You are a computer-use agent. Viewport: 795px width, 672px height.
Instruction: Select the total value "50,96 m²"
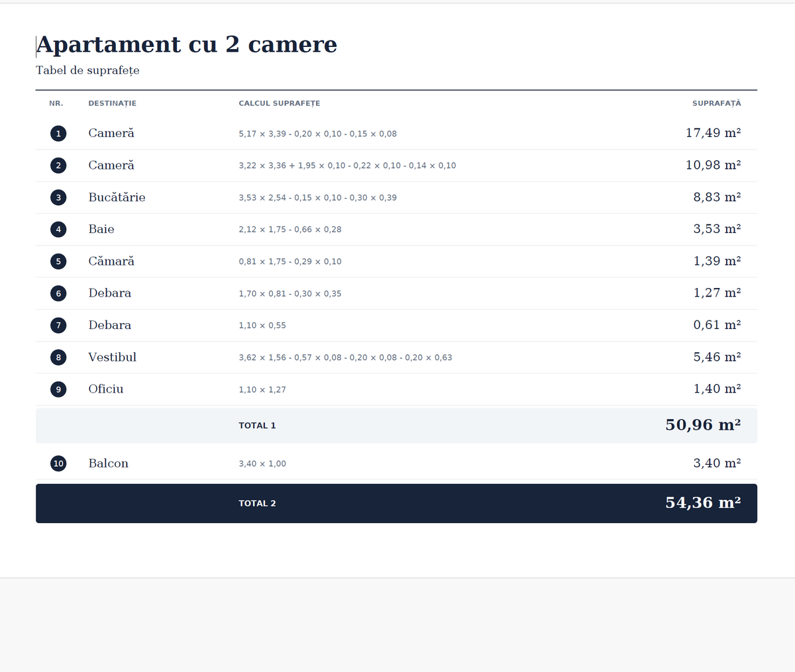tap(704, 425)
